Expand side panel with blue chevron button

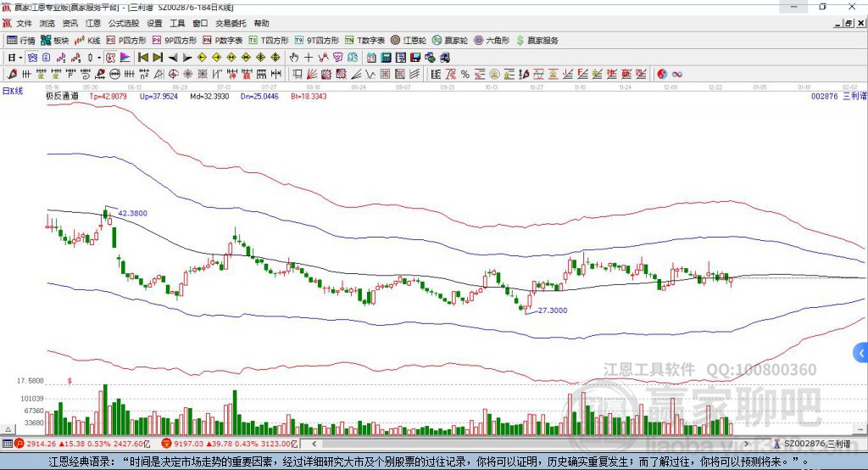(x=860, y=353)
